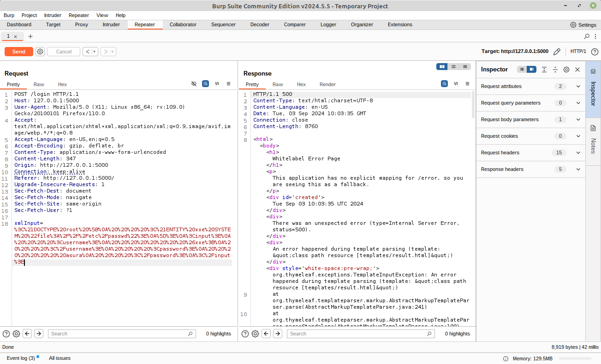Open the Inspector settings gear

[x=566, y=70]
